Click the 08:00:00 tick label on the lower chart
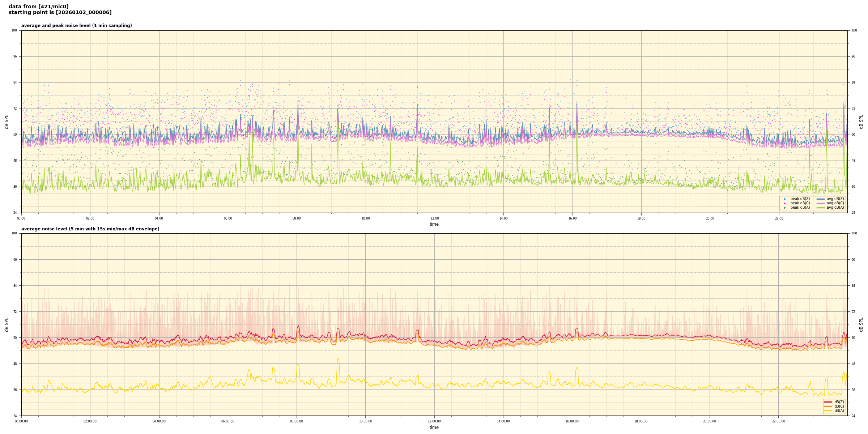Viewport: 868px width, 434px height. tap(297, 421)
